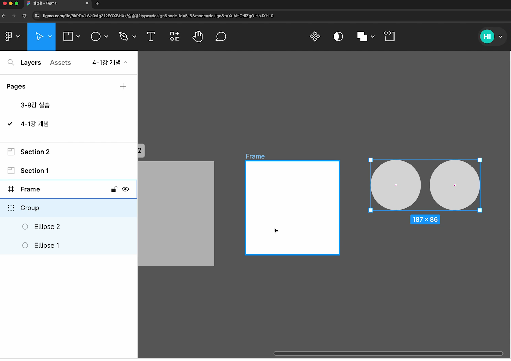Toggle lock on the Frame layer
511x361 pixels.
(114, 189)
